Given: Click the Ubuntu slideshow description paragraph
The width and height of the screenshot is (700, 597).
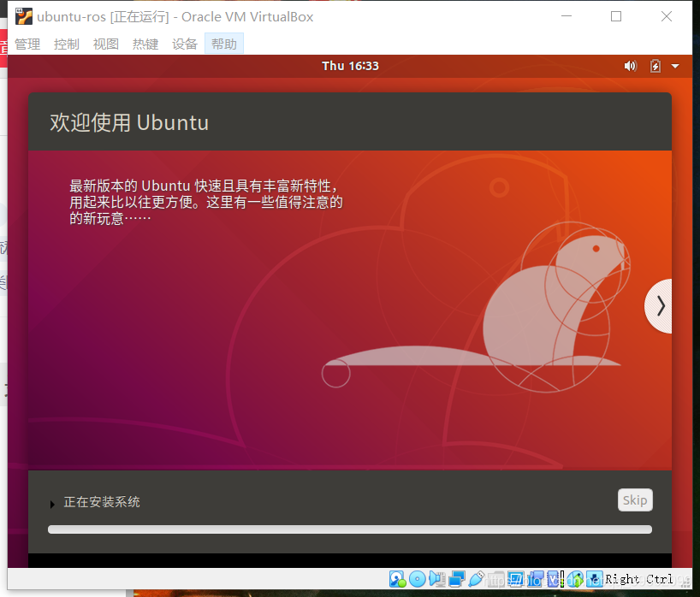Looking at the screenshot, I should point(205,202).
